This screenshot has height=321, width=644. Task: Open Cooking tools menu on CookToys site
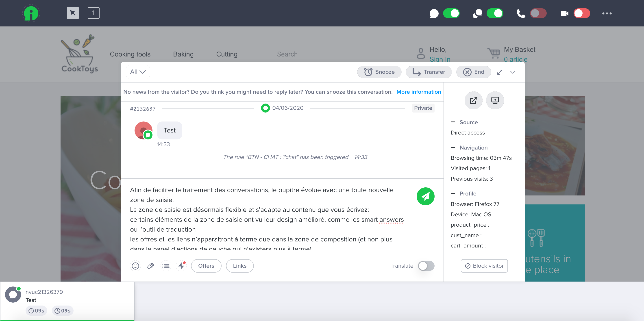(130, 54)
